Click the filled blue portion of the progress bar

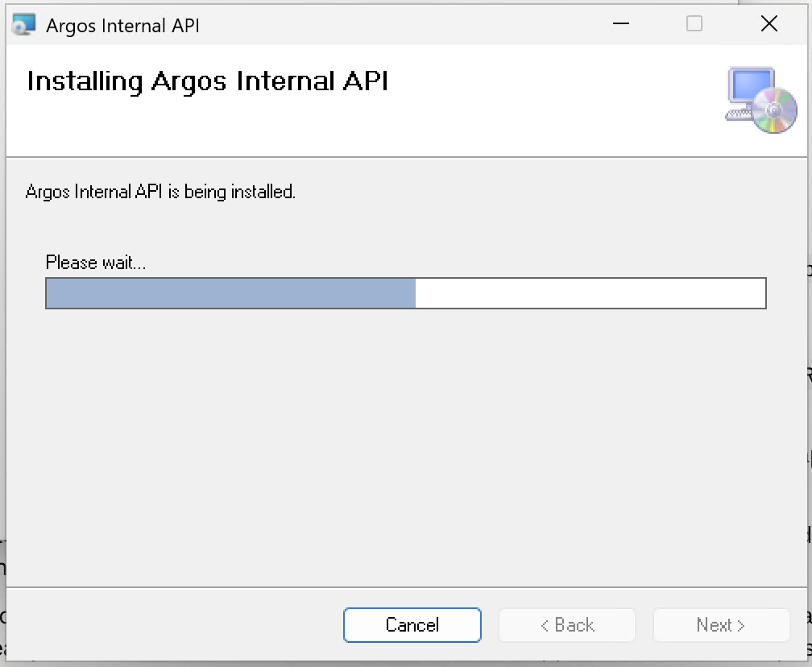click(x=231, y=293)
